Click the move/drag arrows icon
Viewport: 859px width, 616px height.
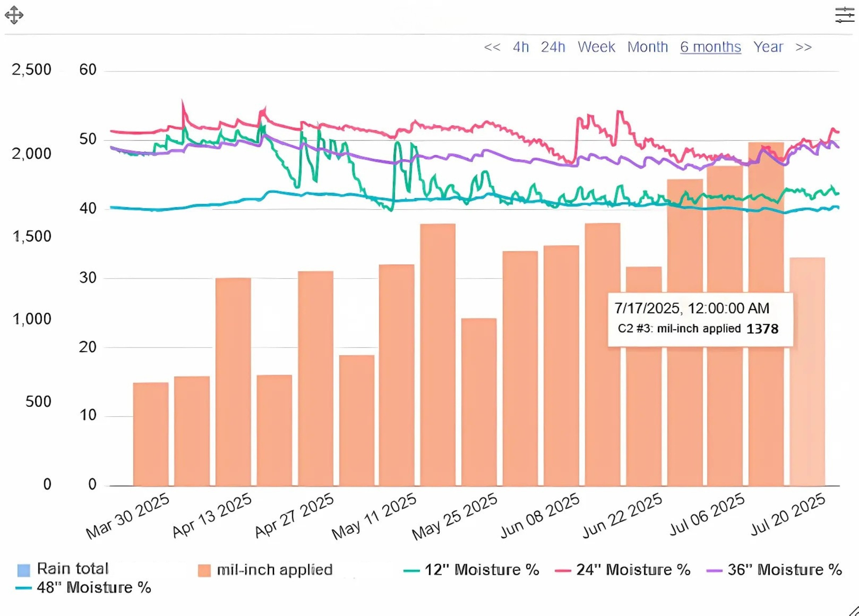14,15
